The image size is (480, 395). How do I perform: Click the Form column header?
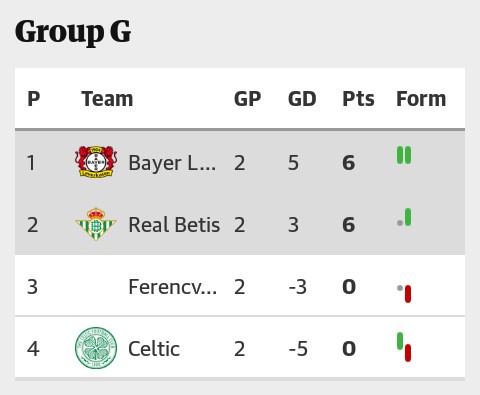[421, 99]
